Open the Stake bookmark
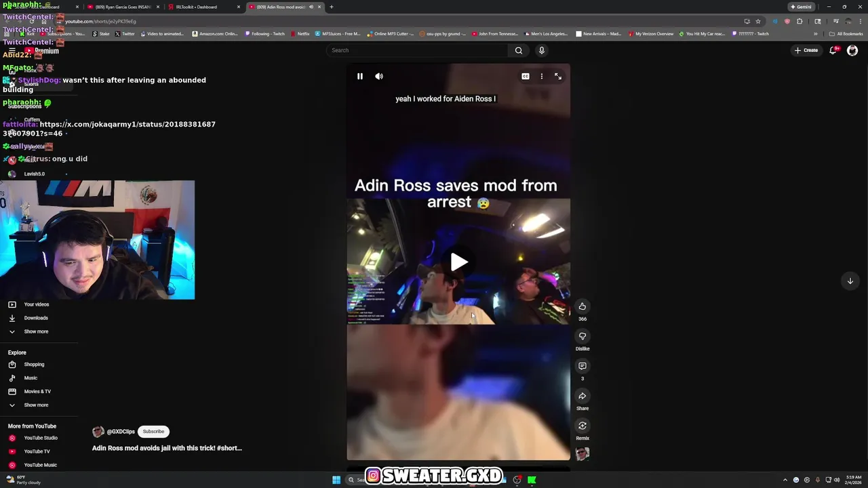The image size is (868, 488). click(x=101, y=34)
